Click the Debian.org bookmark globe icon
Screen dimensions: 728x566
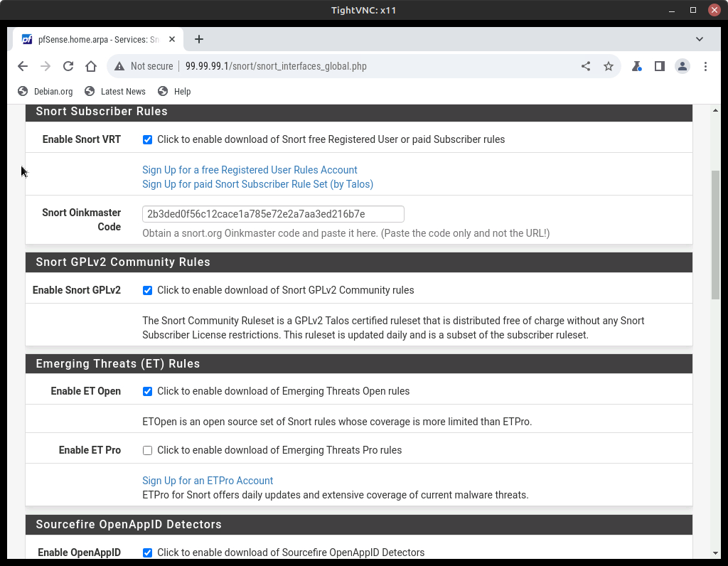23,92
